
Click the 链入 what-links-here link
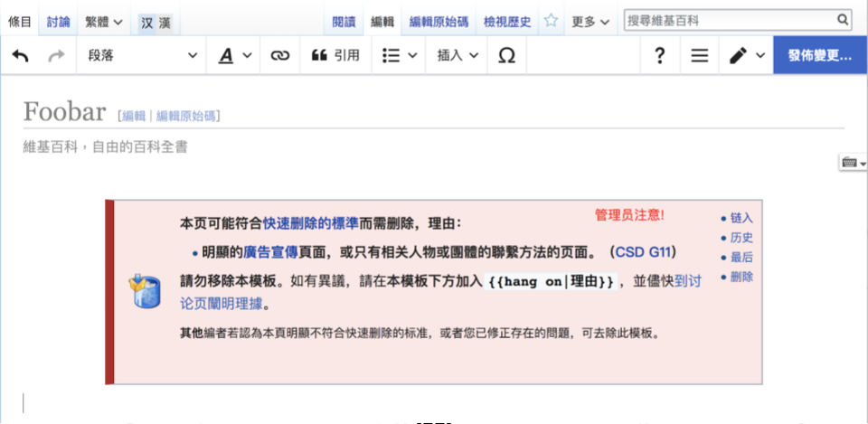741,218
